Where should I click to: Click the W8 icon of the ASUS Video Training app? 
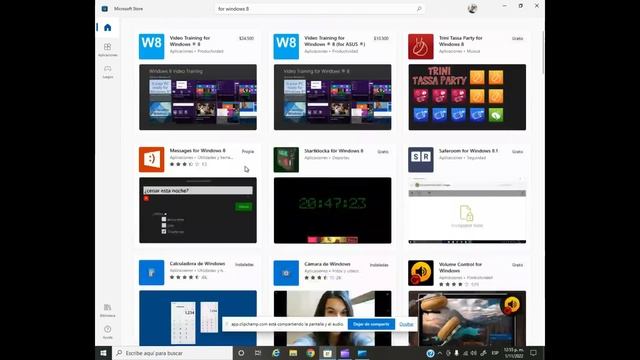click(286, 46)
